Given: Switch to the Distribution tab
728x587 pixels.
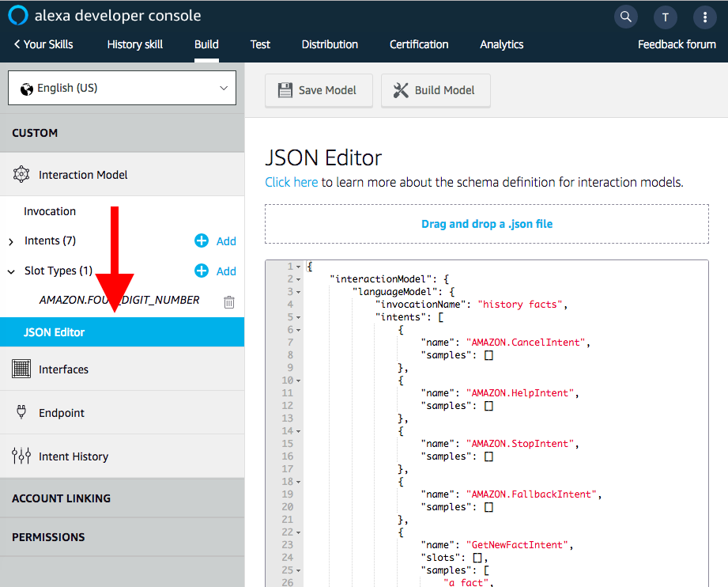Looking at the screenshot, I should tap(330, 44).
